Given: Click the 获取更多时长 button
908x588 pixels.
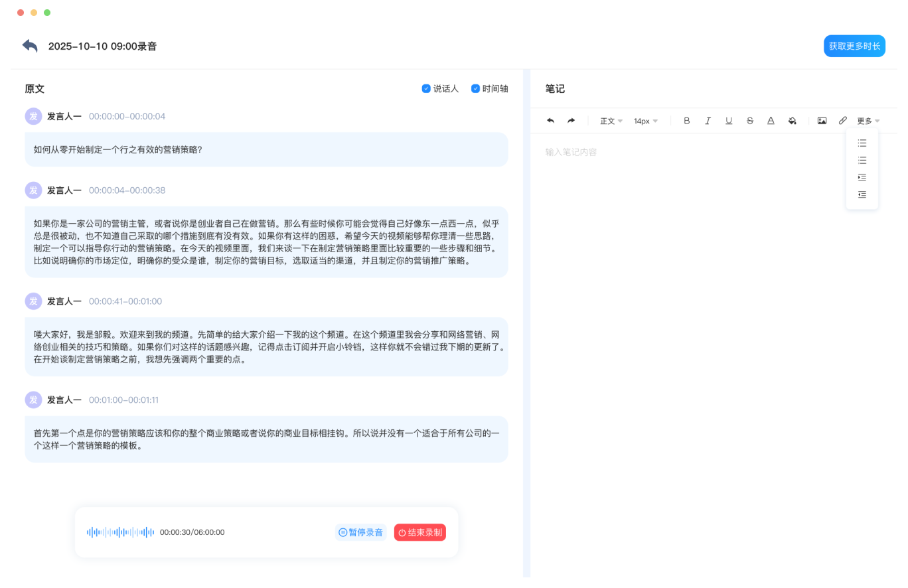Looking at the screenshot, I should pyautogui.click(x=854, y=46).
